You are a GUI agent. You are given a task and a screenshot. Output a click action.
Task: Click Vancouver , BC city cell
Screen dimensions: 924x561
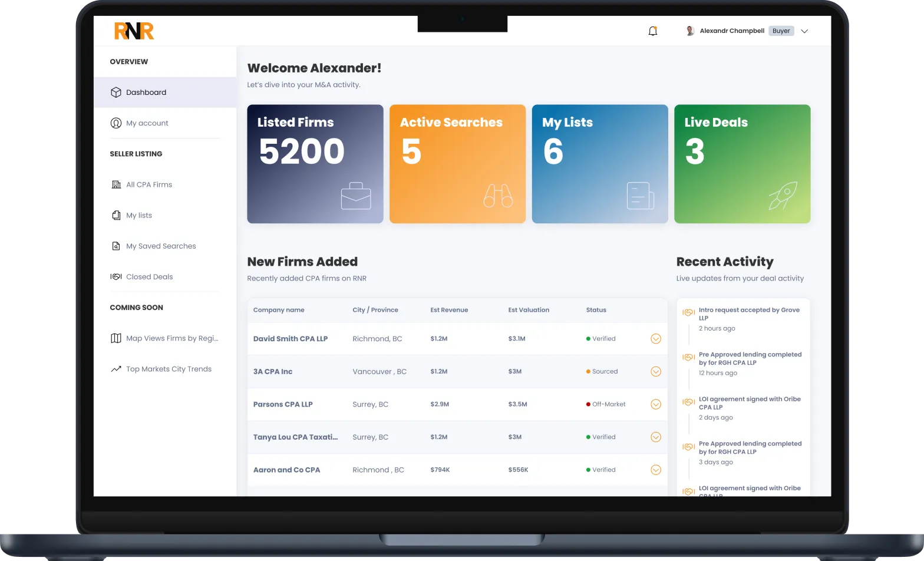tap(379, 372)
